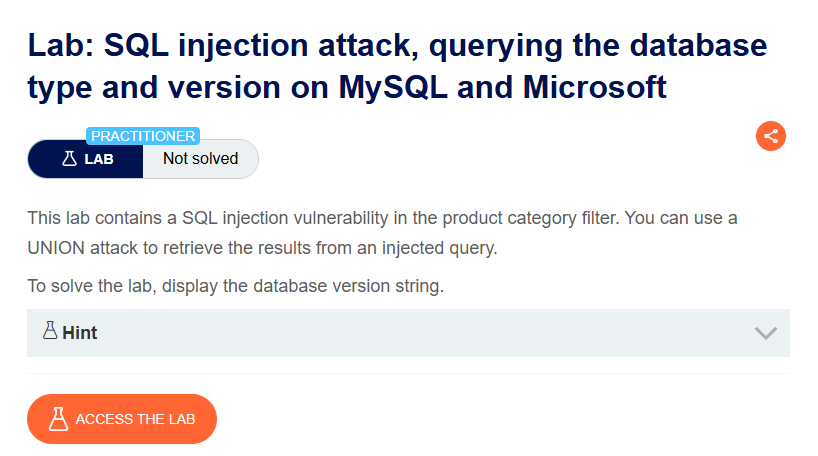Click 'database version string' text
The height and width of the screenshot is (456, 818).
(348, 286)
